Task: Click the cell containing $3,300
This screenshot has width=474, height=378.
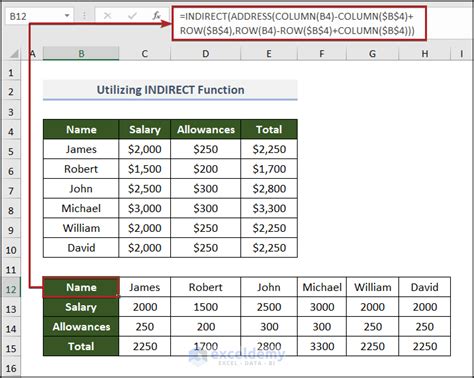Action: [269, 208]
